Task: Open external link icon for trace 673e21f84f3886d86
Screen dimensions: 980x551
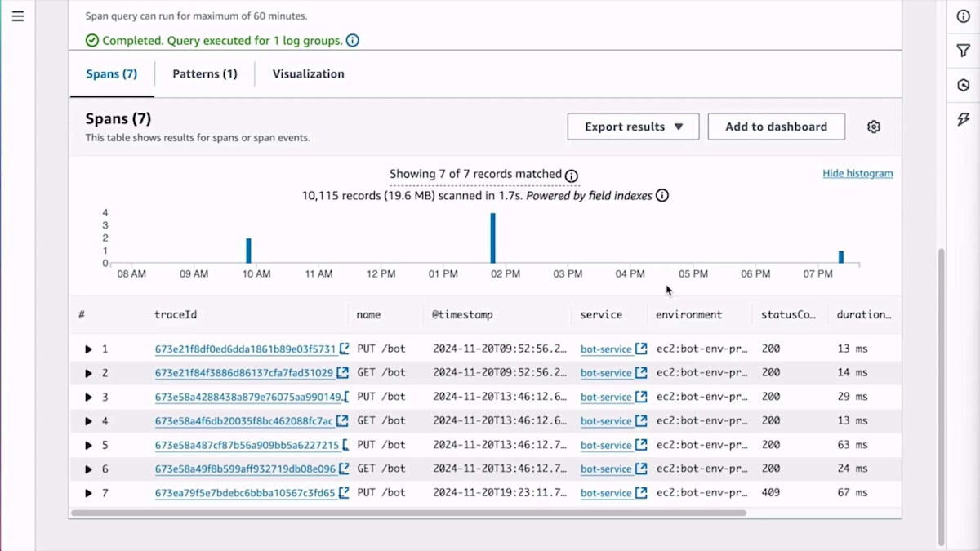Action: (342, 372)
